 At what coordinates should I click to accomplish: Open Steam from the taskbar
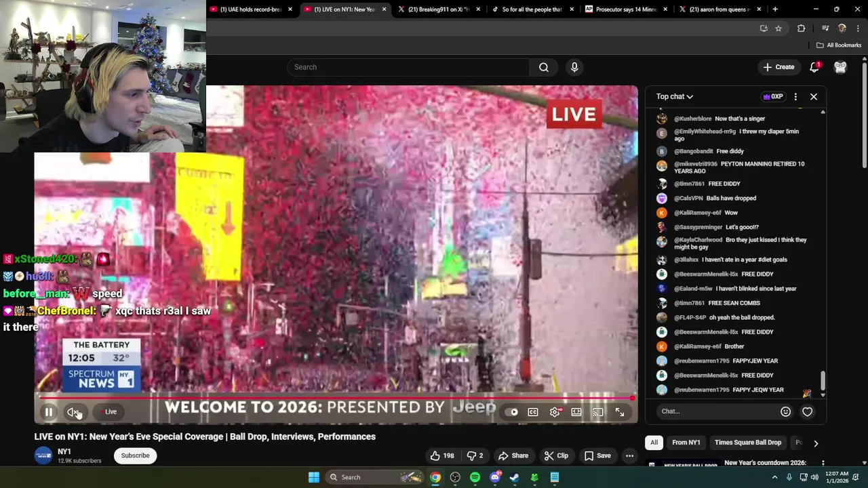pyautogui.click(x=515, y=477)
